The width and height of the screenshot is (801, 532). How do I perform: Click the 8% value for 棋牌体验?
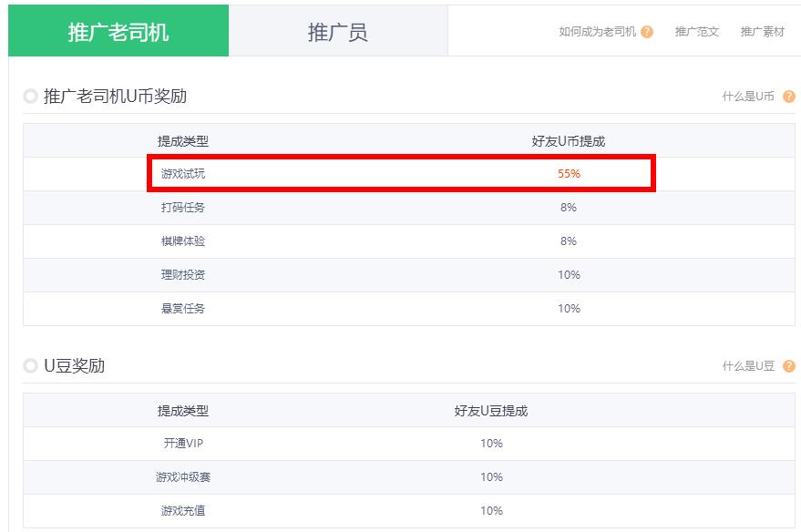[569, 241]
